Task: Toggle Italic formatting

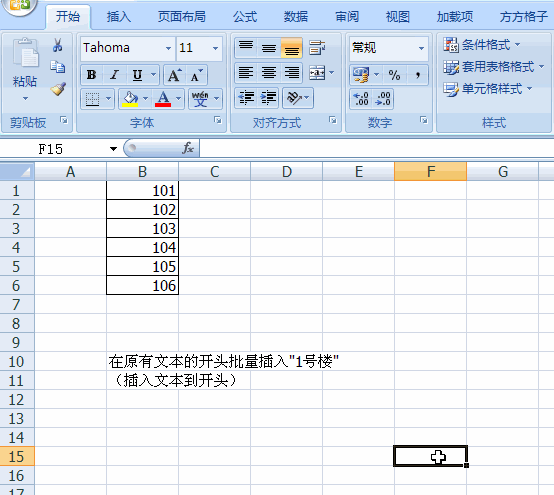Action: [x=114, y=75]
